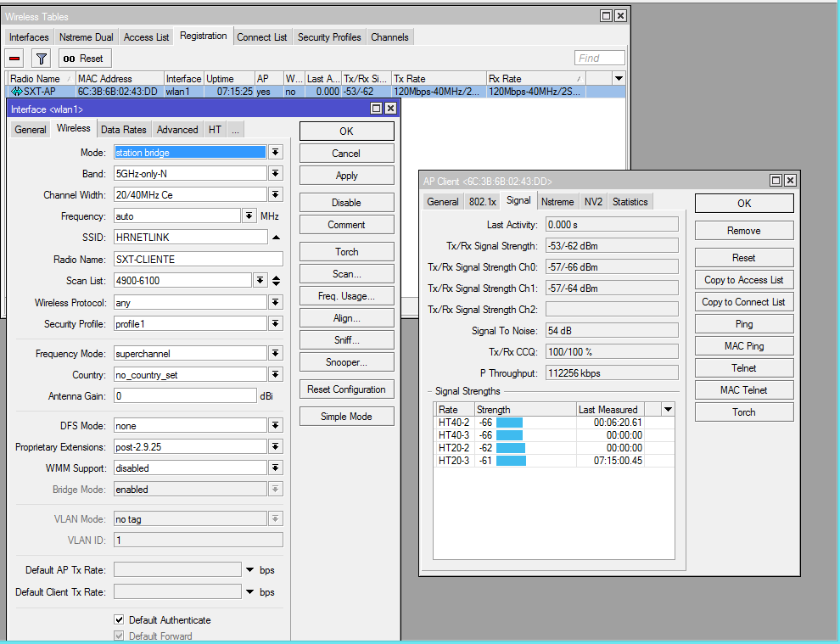Open the Statistics tab in AP Client
The height and width of the screenshot is (644, 840).
(630, 202)
